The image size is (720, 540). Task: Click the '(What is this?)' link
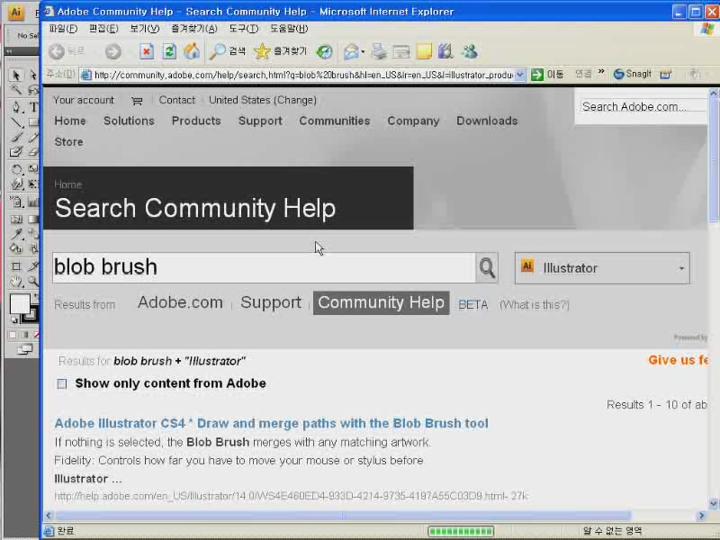coord(534,305)
